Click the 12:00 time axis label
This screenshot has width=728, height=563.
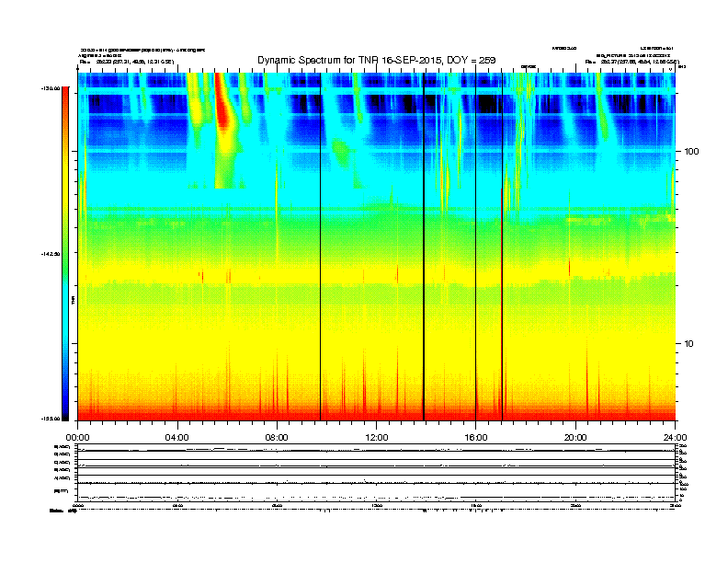coord(377,438)
